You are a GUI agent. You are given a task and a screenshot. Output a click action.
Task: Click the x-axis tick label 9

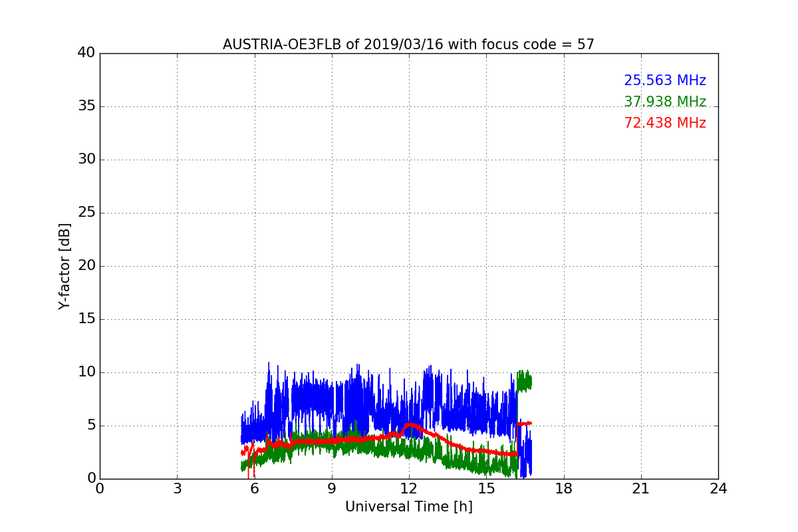332,489
